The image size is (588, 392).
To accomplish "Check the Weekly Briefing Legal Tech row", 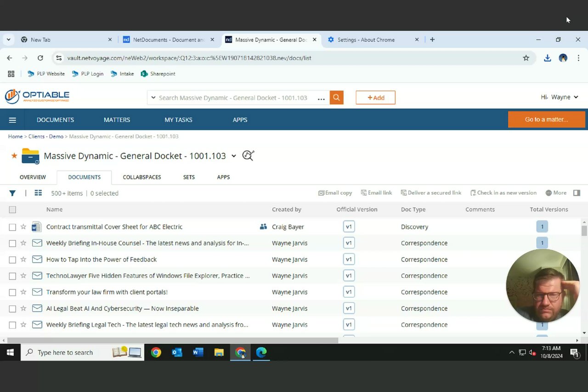I will pos(12,325).
